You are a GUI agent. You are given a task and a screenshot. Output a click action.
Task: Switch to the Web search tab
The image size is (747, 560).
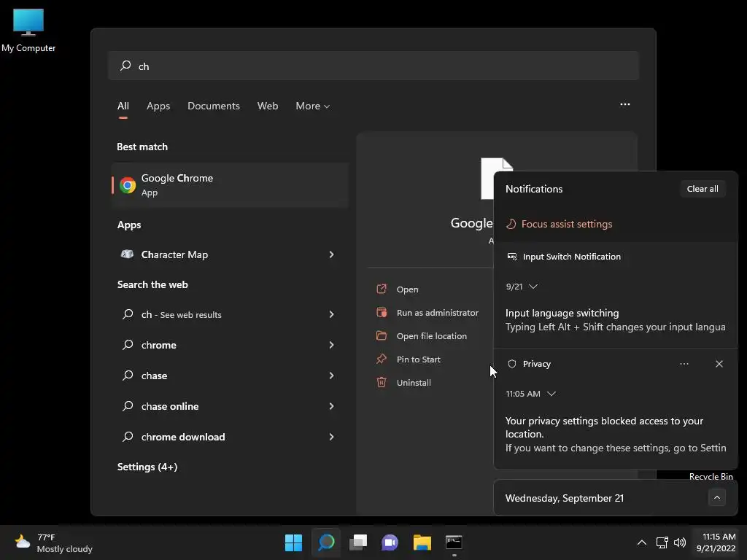click(x=268, y=106)
